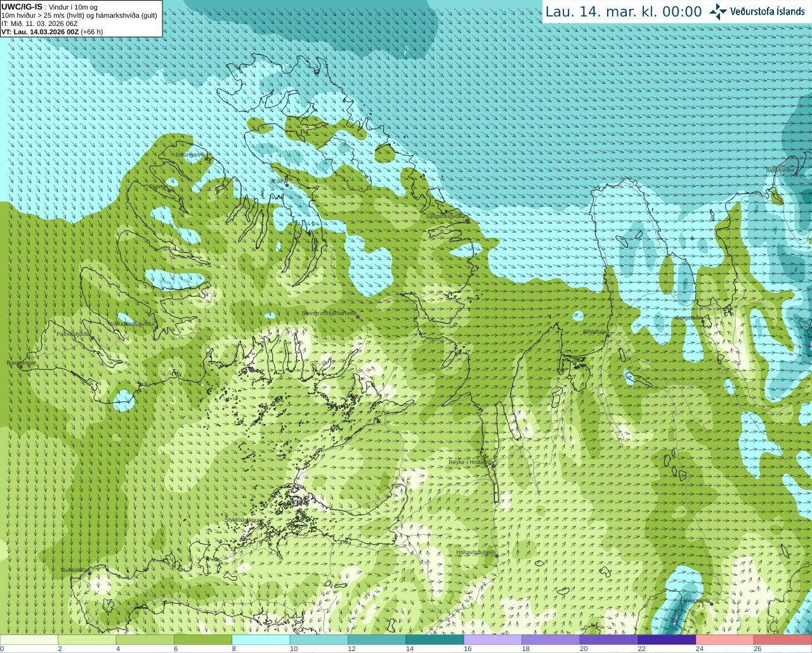This screenshot has height=653, width=812.
Task: Select the 0–2 m/s legend swatch
Action: [x=29, y=640]
